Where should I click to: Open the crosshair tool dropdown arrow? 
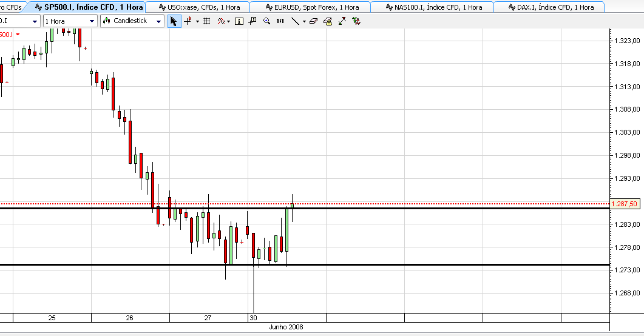click(197, 21)
